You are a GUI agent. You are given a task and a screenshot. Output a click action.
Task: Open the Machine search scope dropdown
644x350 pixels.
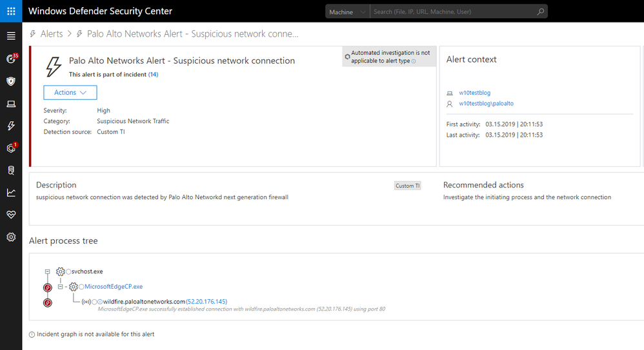347,12
